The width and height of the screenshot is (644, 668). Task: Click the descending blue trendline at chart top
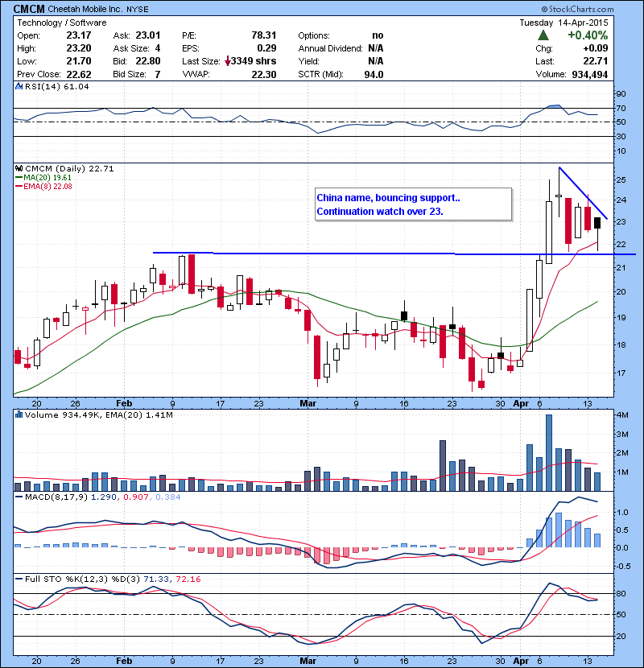click(583, 193)
